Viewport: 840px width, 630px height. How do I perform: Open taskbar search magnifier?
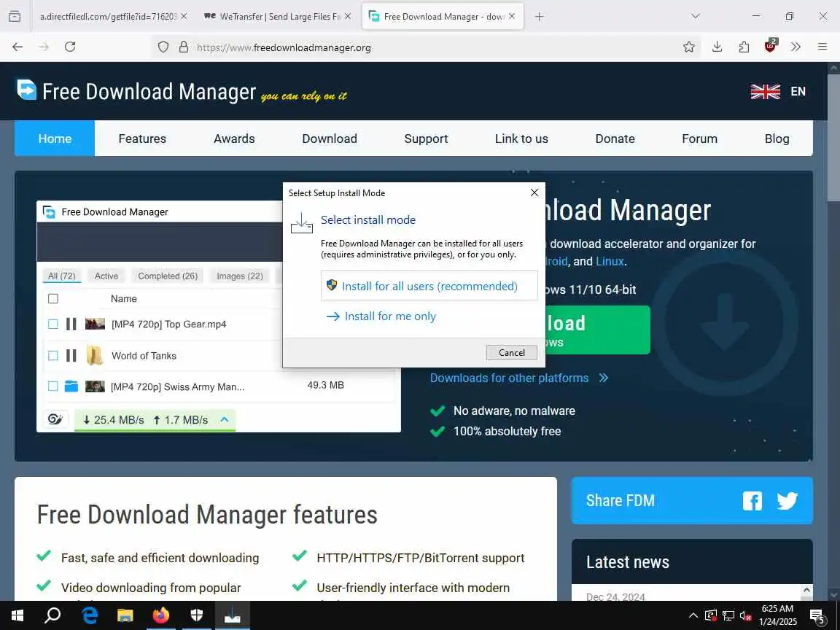click(x=52, y=615)
